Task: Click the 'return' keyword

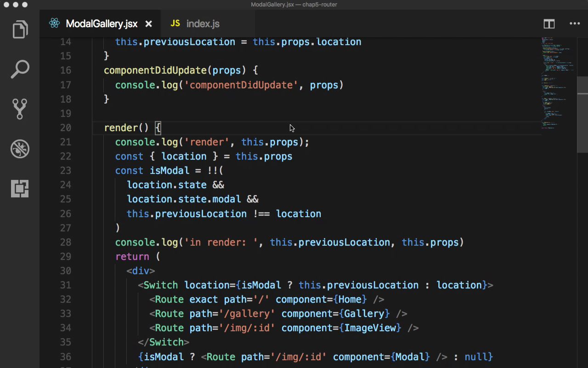Action: pyautogui.click(x=132, y=257)
